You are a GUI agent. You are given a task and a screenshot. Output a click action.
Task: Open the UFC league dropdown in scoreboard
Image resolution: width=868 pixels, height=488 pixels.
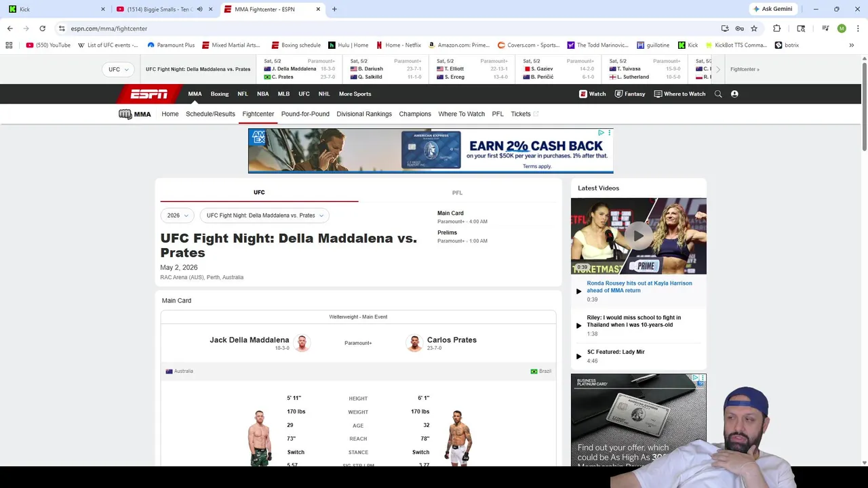pos(118,69)
